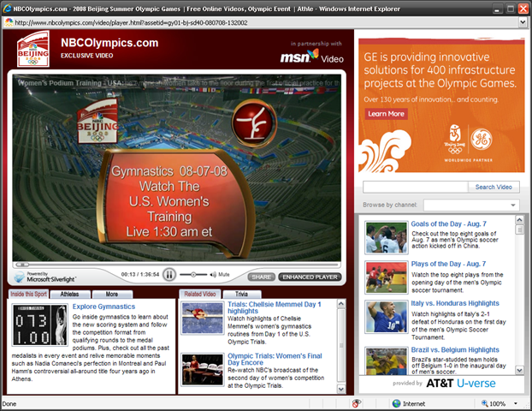Mute the video audio

point(223,275)
